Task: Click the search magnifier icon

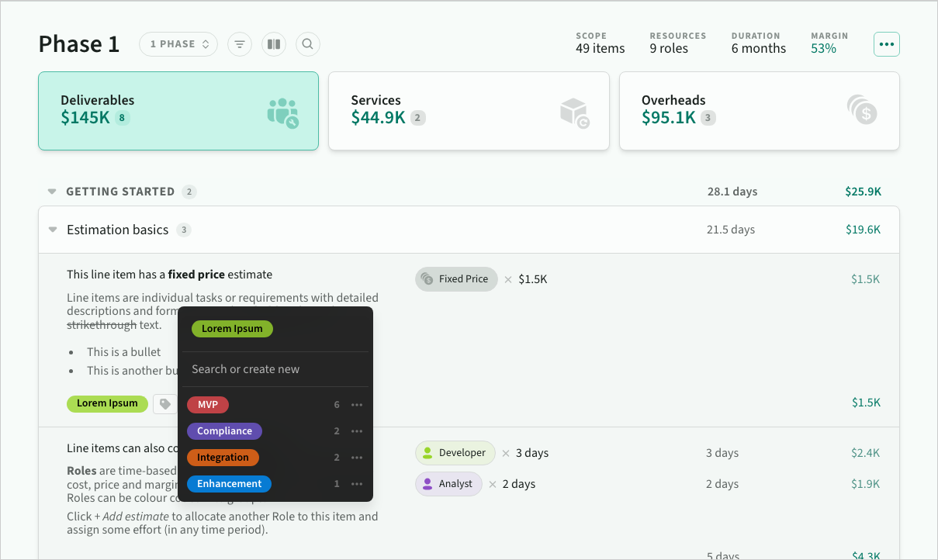Action: click(x=308, y=44)
